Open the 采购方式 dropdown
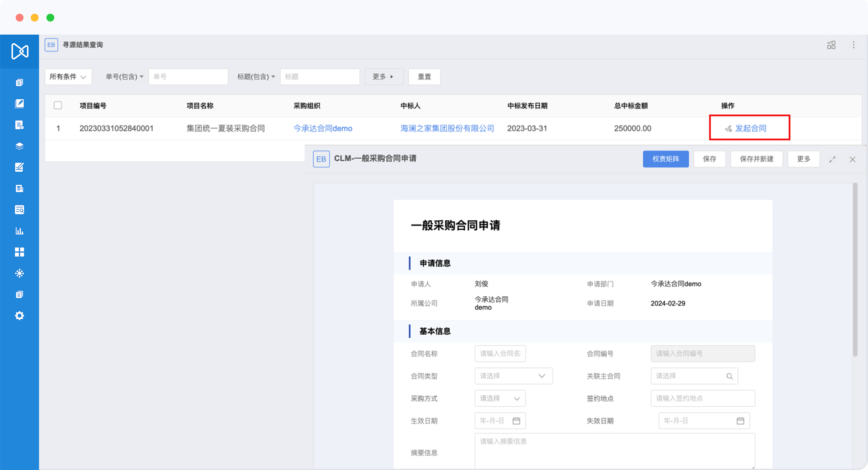868x470 pixels. point(500,398)
